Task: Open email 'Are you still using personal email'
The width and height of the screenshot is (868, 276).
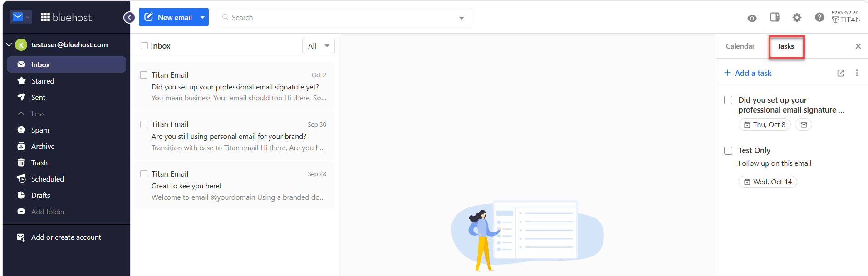Action: [x=235, y=136]
